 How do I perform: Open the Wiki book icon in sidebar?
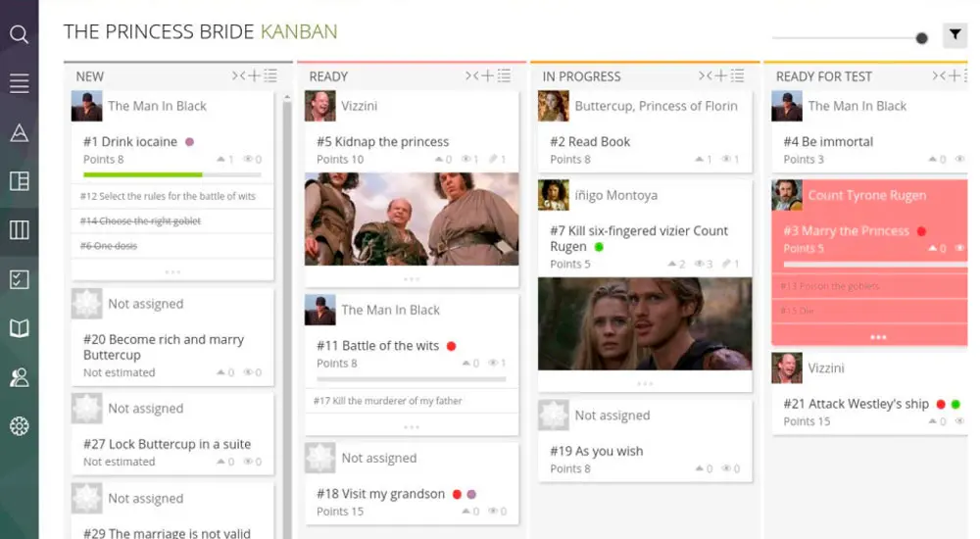click(x=19, y=328)
